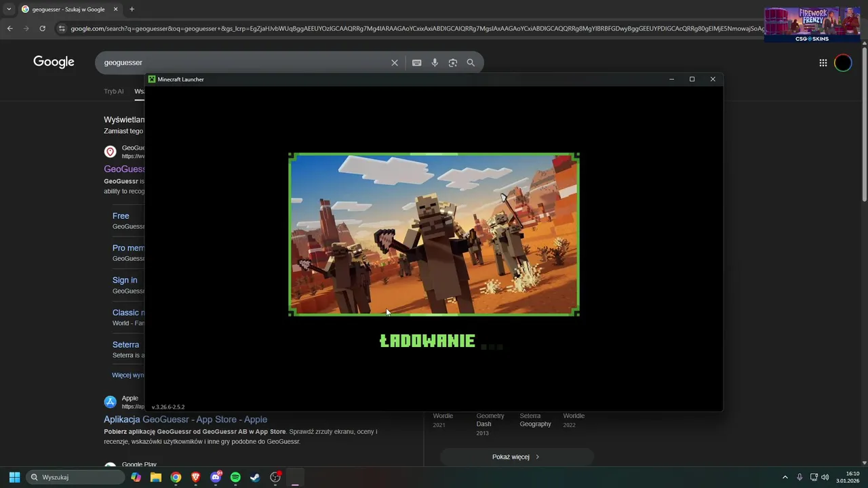Click the Chrome address bar URL

pyautogui.click(x=416, y=28)
